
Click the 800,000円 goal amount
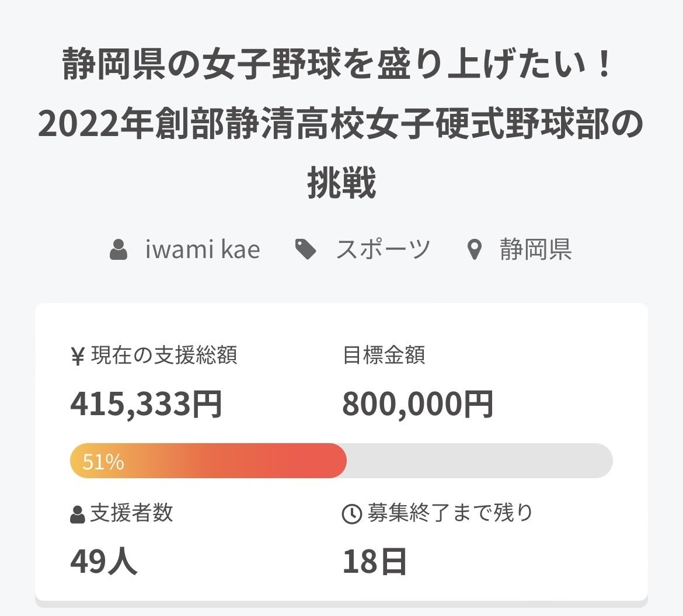[x=417, y=404]
